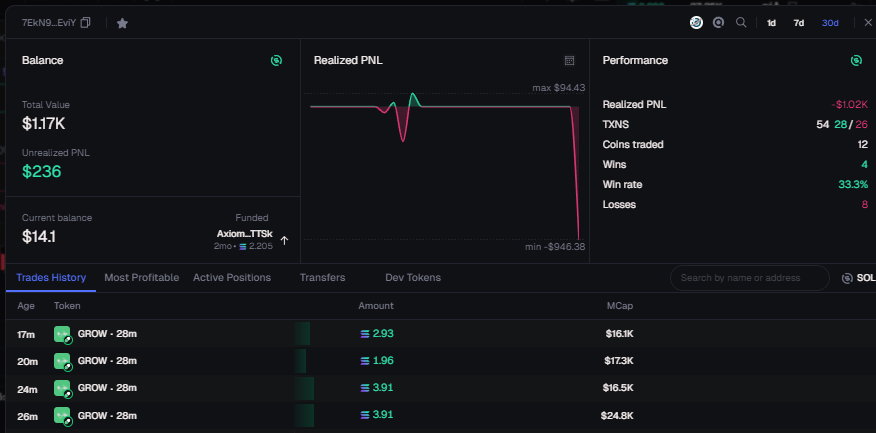Click the SOL currency toggle icon

tap(848, 278)
